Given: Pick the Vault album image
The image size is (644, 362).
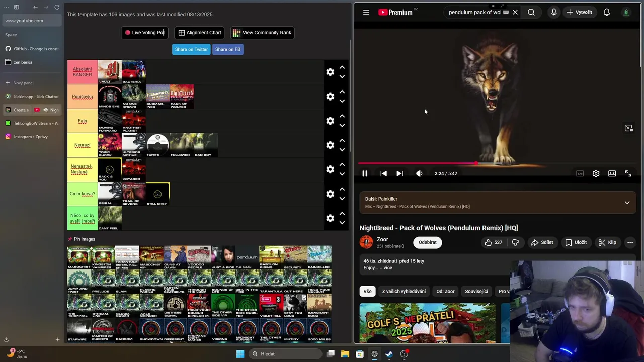Looking at the screenshot, I should pyautogui.click(x=110, y=72).
